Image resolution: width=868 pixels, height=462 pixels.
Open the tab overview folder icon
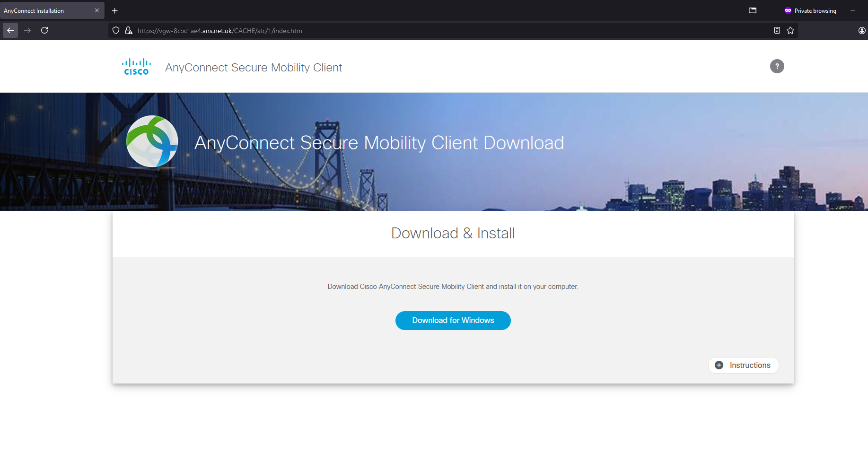pyautogui.click(x=753, y=10)
